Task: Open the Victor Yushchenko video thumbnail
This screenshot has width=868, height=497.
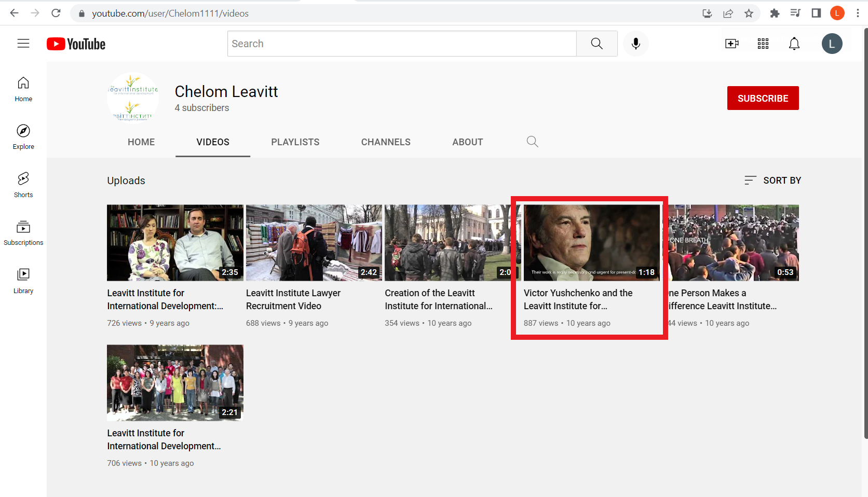Action: (x=592, y=243)
